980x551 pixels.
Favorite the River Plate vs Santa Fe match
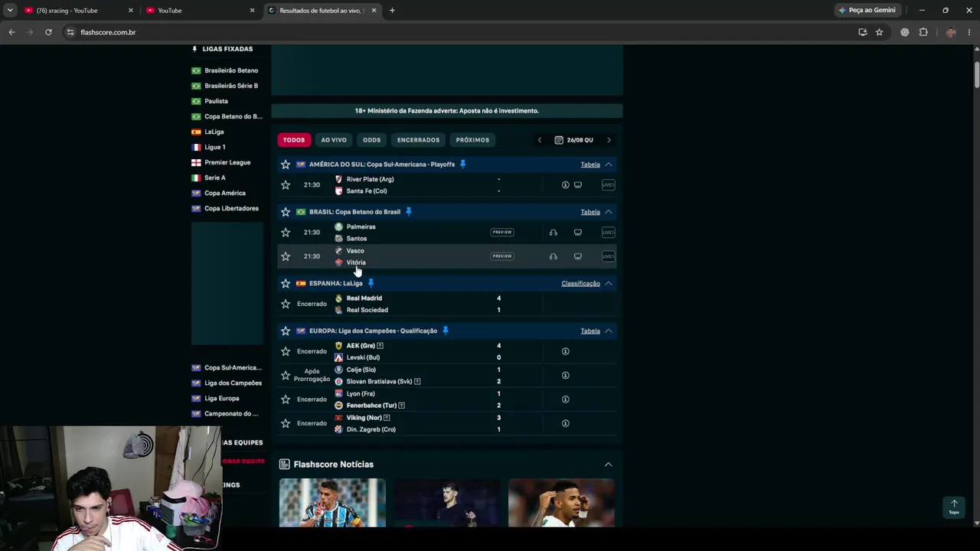pos(286,185)
